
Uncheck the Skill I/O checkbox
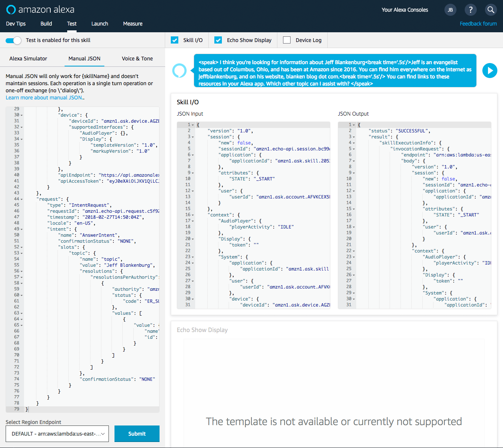click(175, 40)
